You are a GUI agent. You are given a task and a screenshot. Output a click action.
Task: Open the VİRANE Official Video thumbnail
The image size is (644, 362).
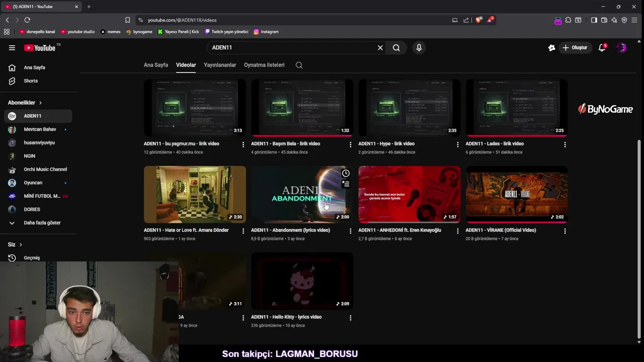pyautogui.click(x=516, y=195)
